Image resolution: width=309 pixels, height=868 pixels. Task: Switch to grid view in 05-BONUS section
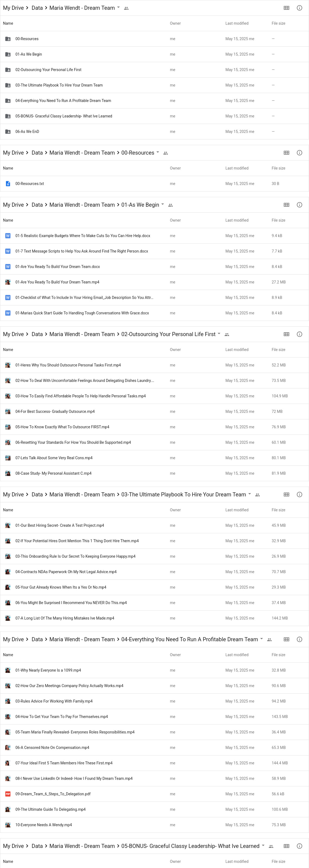tap(287, 846)
